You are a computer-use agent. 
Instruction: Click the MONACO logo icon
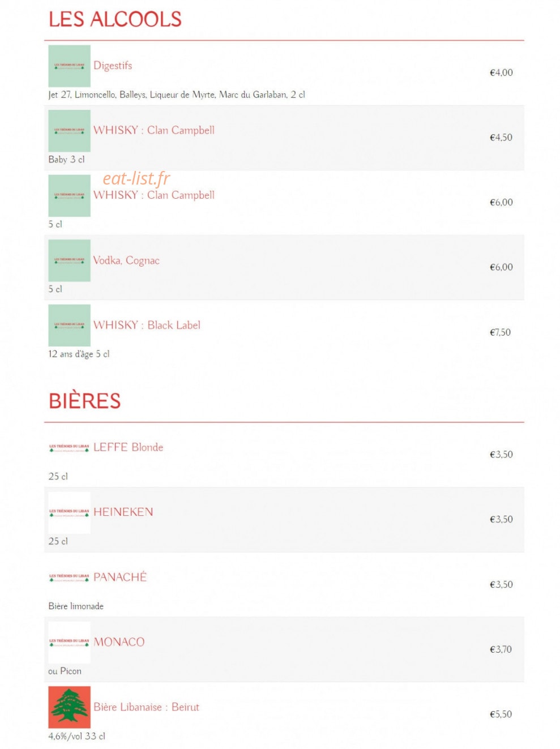[69, 642]
